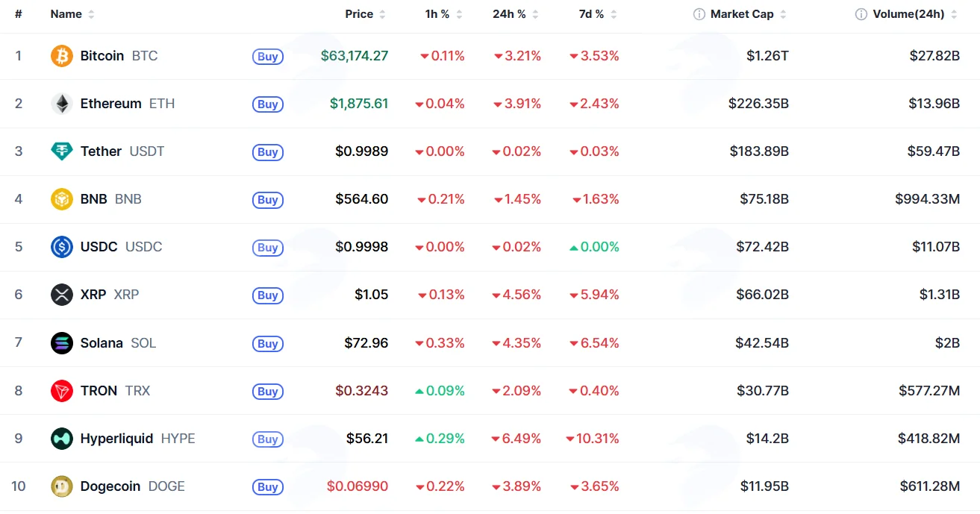Click the XRP logo icon
Viewport: 980px width, 514px height.
[x=62, y=295]
